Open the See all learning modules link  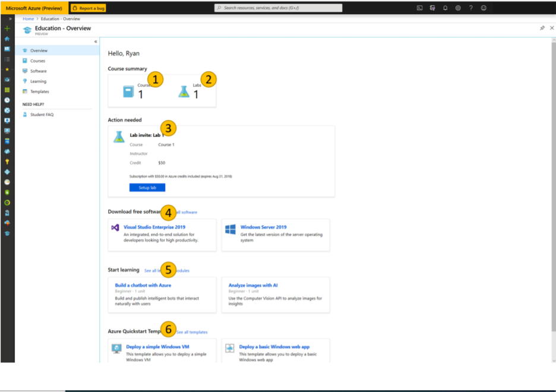coord(167,271)
